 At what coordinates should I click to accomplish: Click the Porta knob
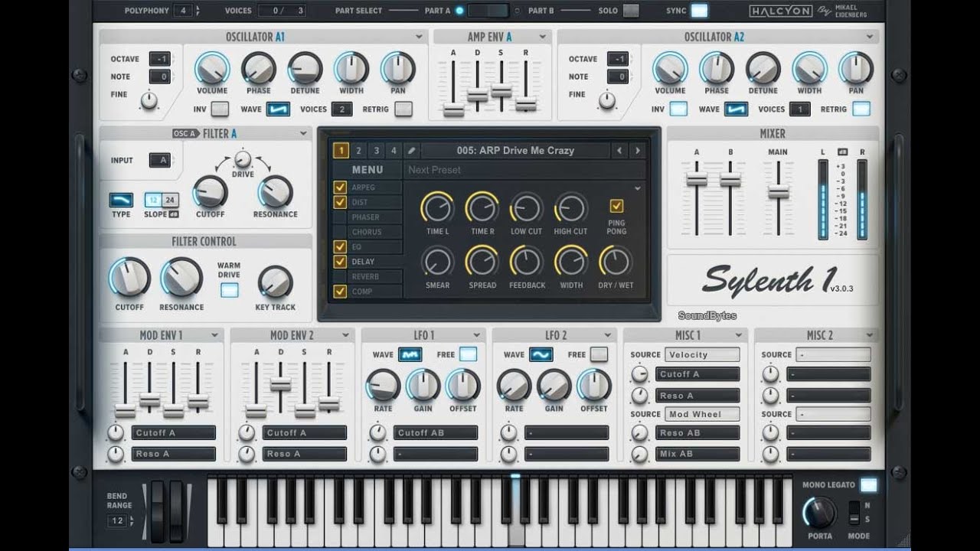[x=820, y=514]
